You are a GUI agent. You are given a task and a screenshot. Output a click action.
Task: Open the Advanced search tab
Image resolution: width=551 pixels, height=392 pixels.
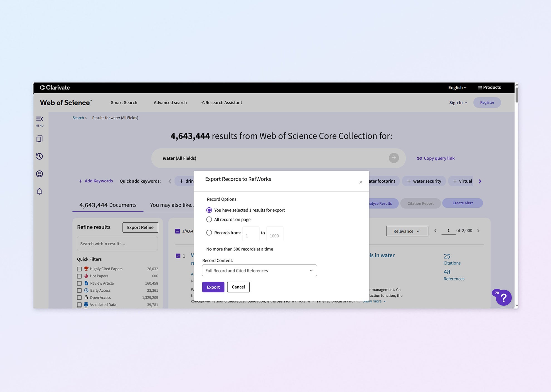170,103
